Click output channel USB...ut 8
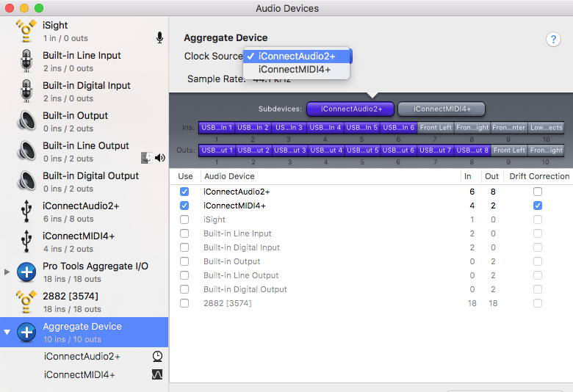 (x=472, y=150)
